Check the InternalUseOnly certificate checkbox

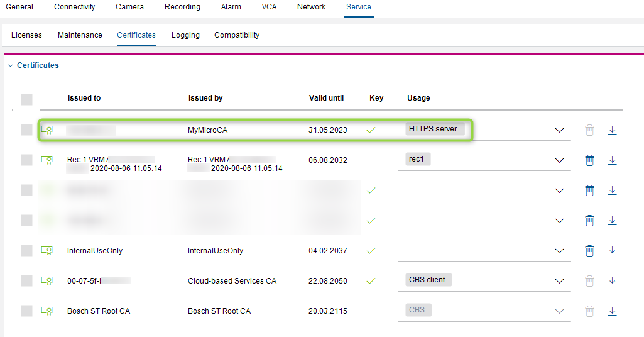[x=26, y=251]
